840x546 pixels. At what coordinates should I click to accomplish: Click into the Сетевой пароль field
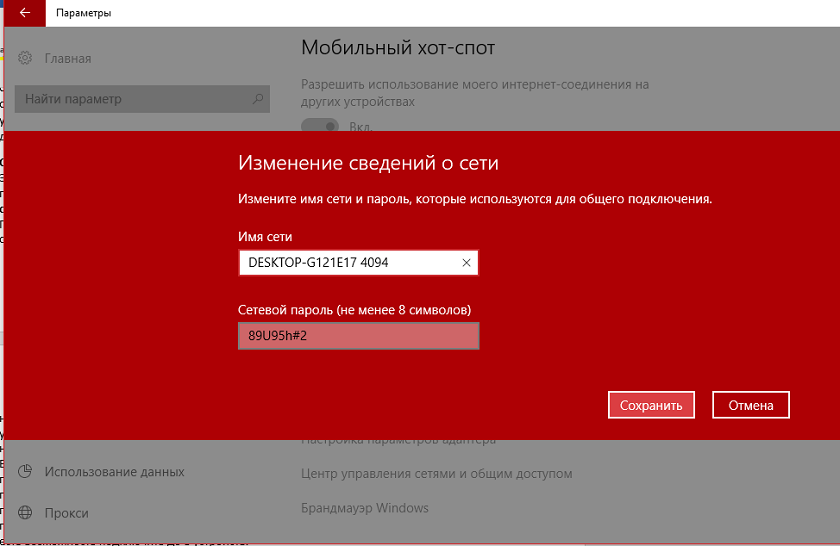tap(358, 336)
